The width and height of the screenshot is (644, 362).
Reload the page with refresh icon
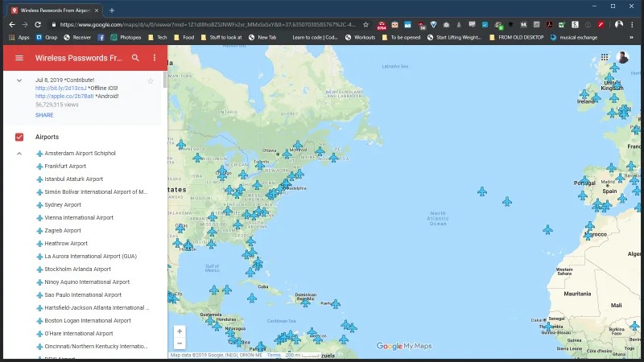pos(38,25)
